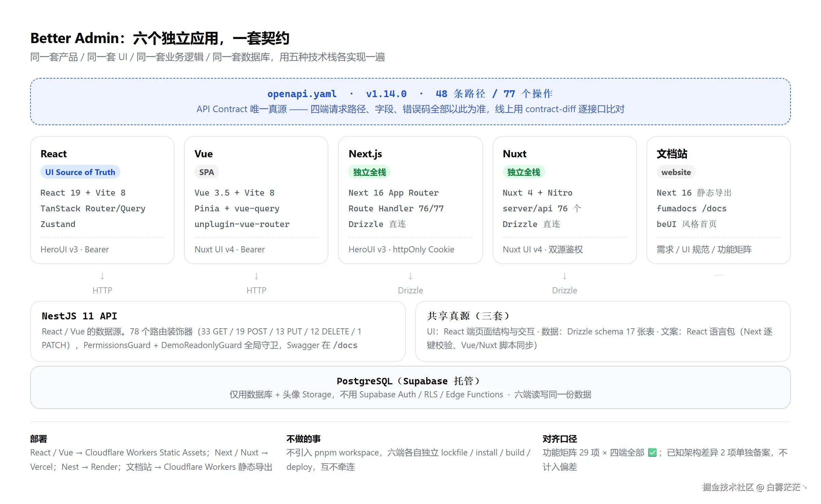Click the NestJS 11 API heading

click(x=79, y=316)
